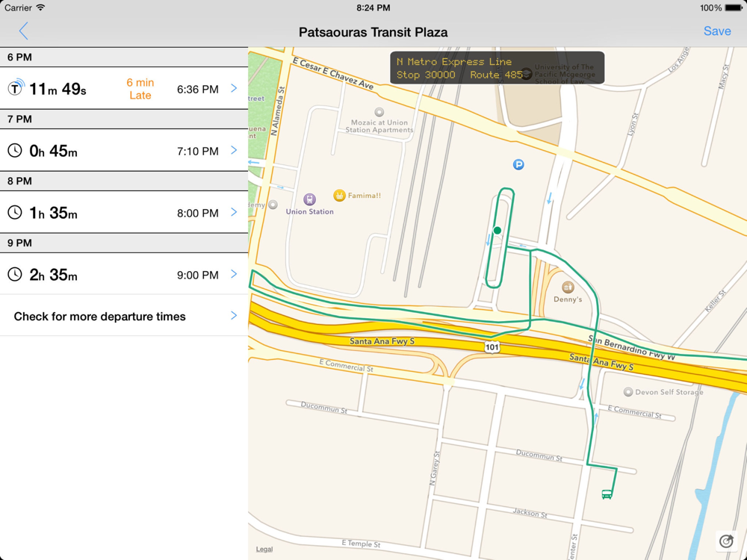Tap the clock icon beside 1h 35m
This screenshot has height=560, width=747.
click(15, 212)
